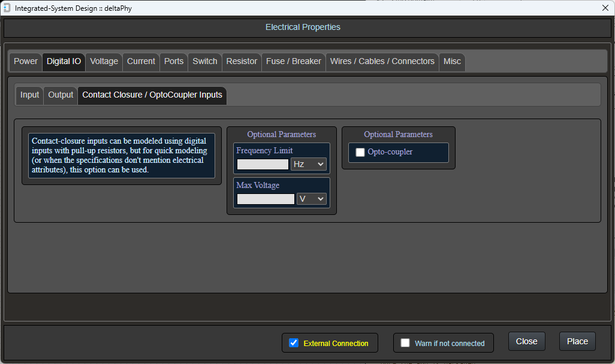Viewport: 615px width, 364px height.
Task: Go to the Ports tab
Action: (x=174, y=62)
